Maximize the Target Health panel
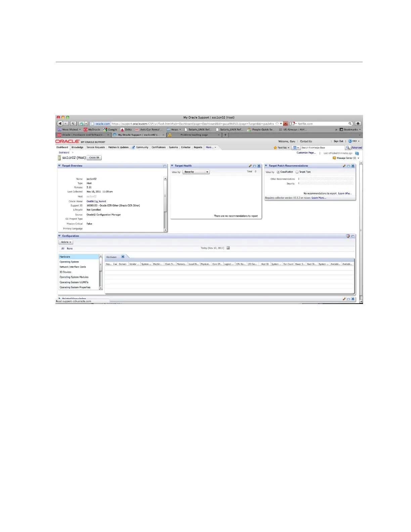Viewport: 411px width, 532px height. 255,166
